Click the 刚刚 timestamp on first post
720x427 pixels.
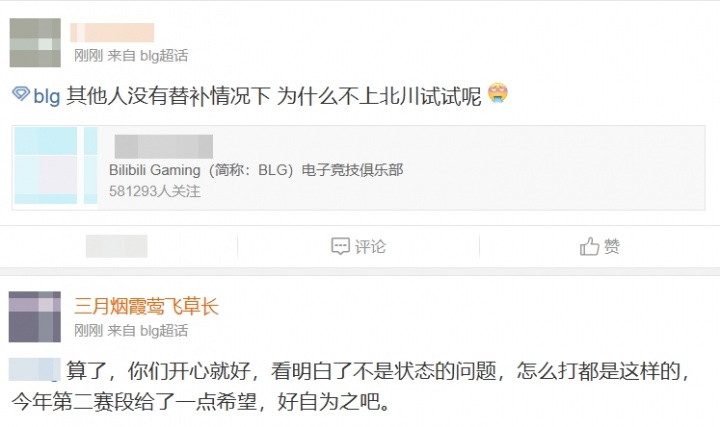(x=89, y=56)
